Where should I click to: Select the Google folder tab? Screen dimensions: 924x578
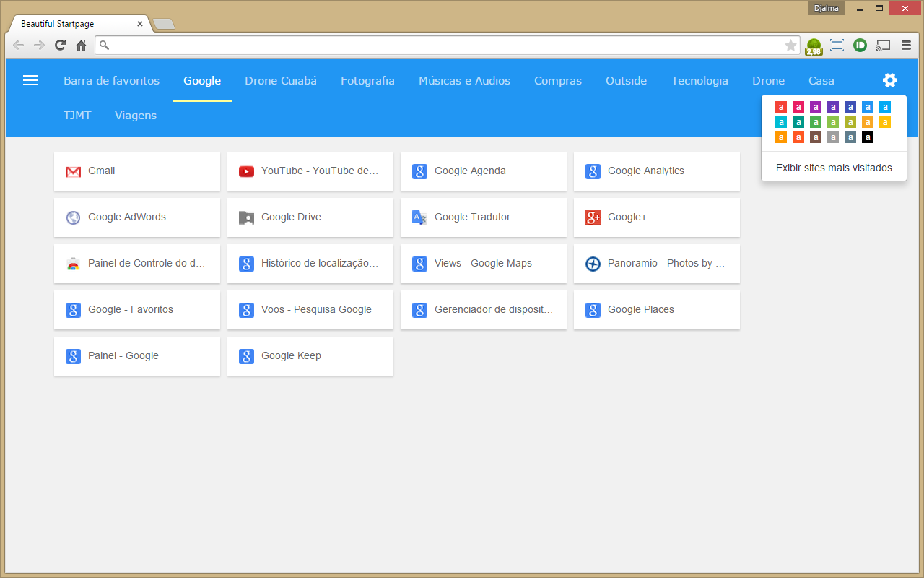coord(202,81)
